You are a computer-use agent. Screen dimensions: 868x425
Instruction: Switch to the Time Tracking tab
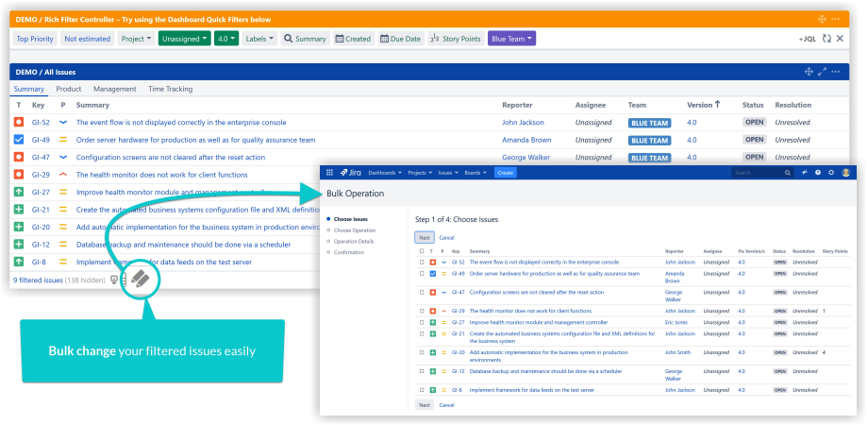pos(170,89)
